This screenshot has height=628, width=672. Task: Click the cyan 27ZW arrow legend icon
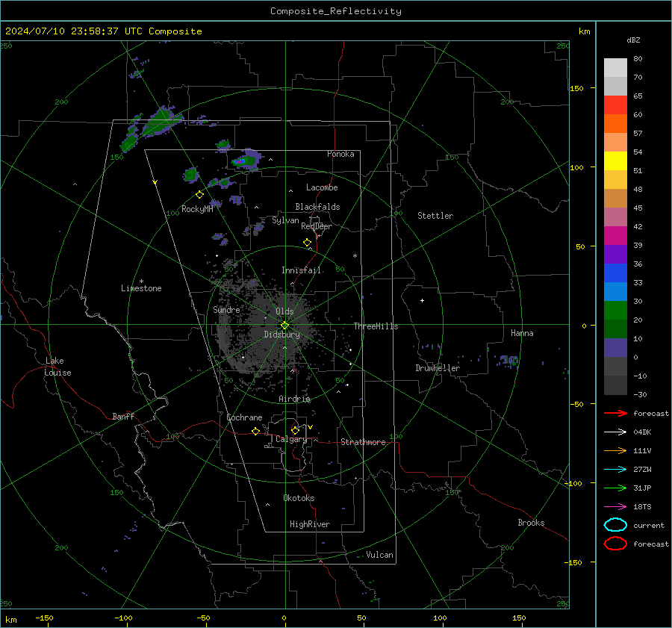[615, 470]
